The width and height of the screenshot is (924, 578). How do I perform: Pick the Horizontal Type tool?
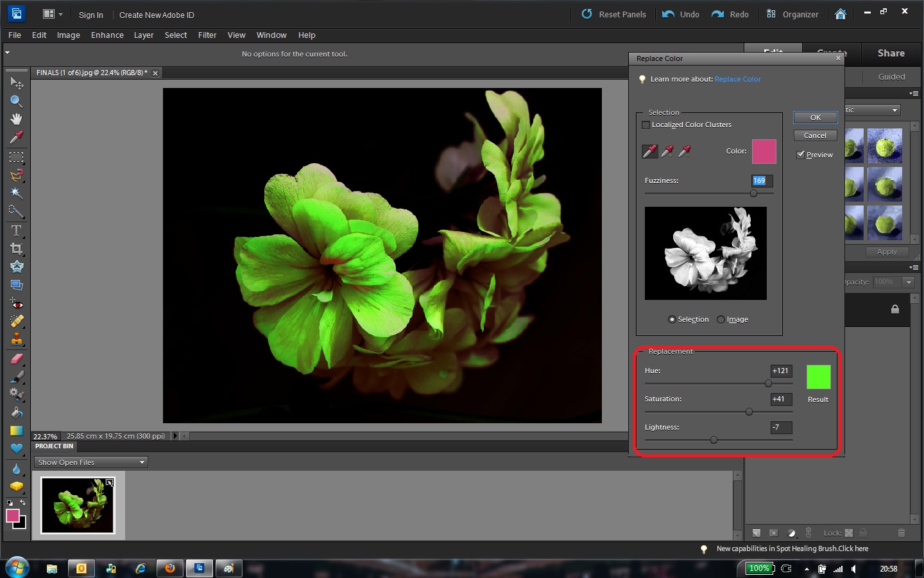(x=17, y=231)
